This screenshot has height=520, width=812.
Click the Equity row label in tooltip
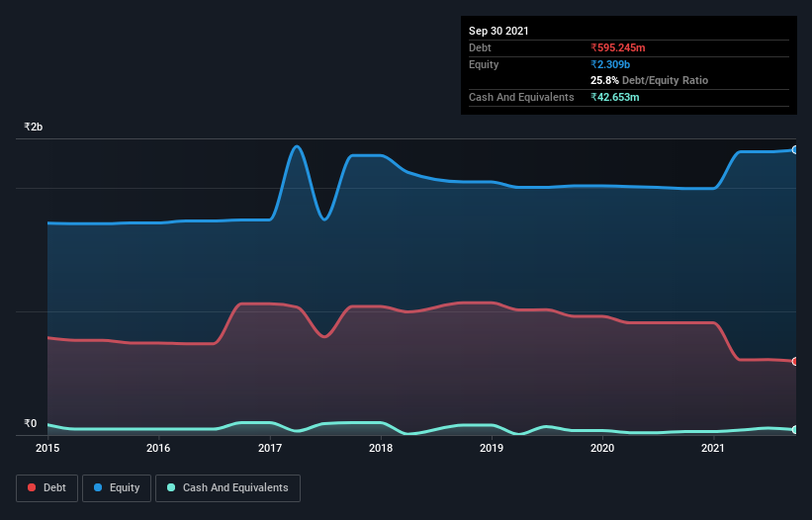pos(484,64)
